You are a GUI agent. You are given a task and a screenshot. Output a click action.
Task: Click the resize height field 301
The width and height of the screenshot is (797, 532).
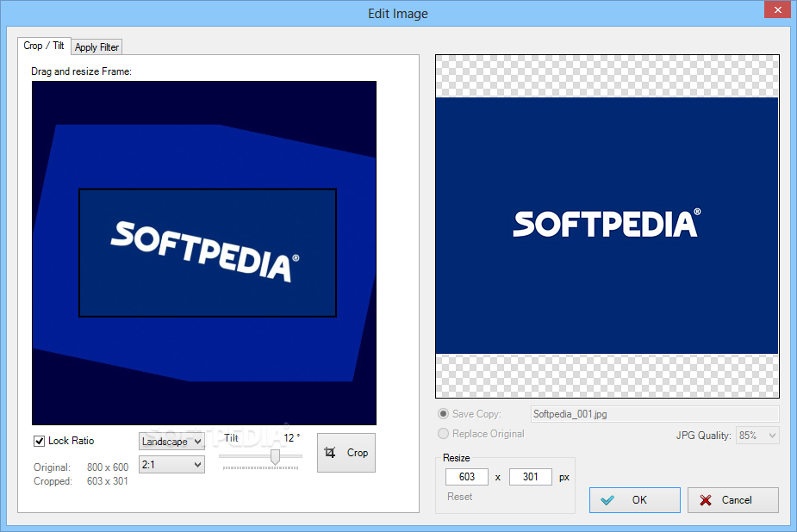click(530, 477)
